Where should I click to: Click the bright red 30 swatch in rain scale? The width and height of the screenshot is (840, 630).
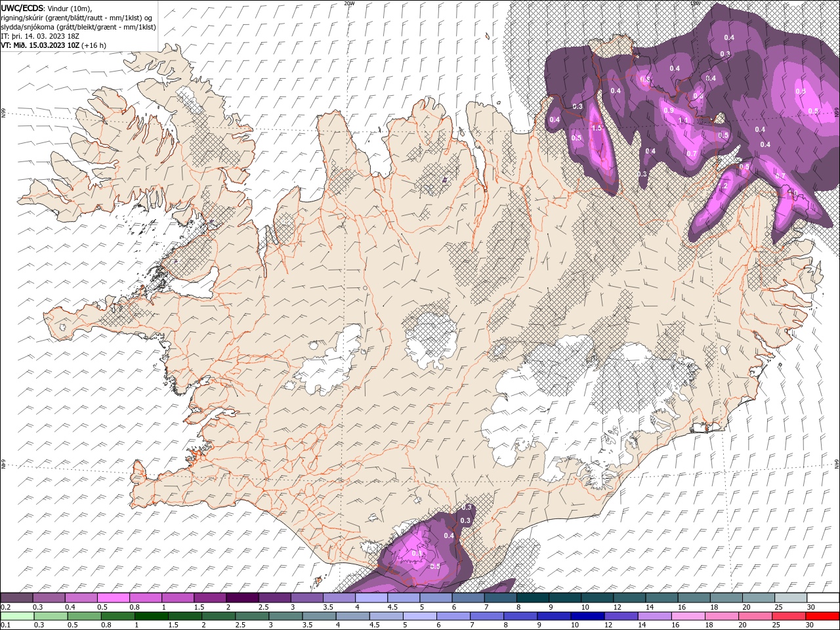pyautogui.click(x=822, y=616)
